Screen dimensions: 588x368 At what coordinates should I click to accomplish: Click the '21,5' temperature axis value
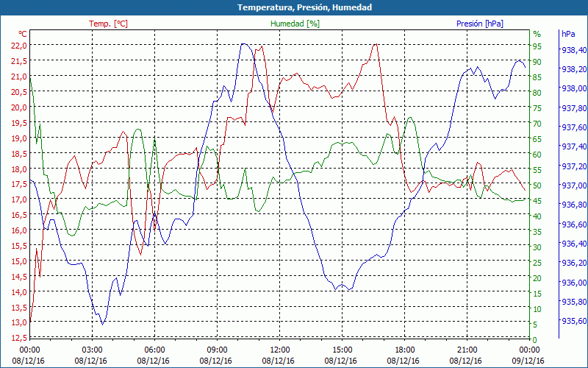(x=19, y=61)
